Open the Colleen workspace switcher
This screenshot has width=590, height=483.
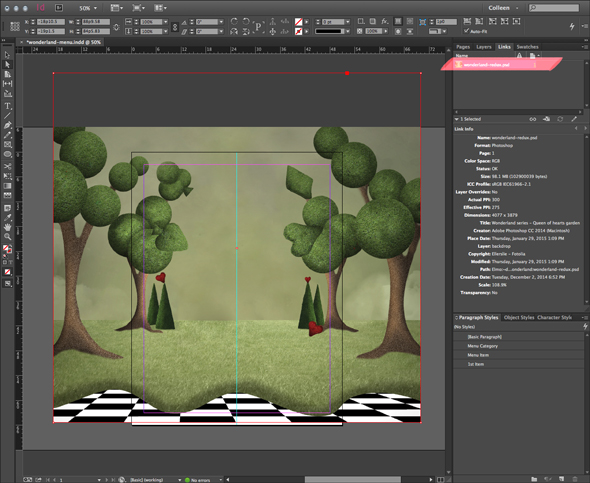(503, 8)
